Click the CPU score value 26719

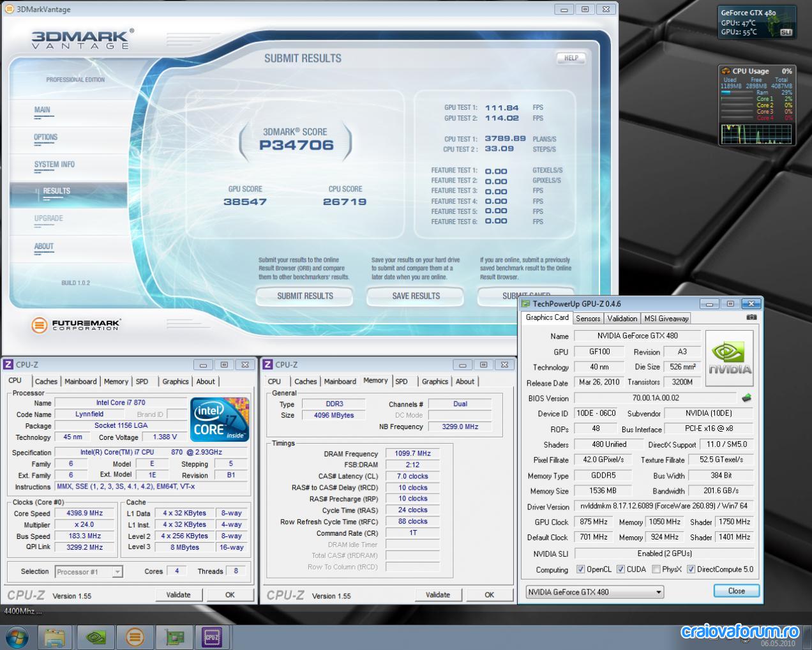(x=345, y=202)
